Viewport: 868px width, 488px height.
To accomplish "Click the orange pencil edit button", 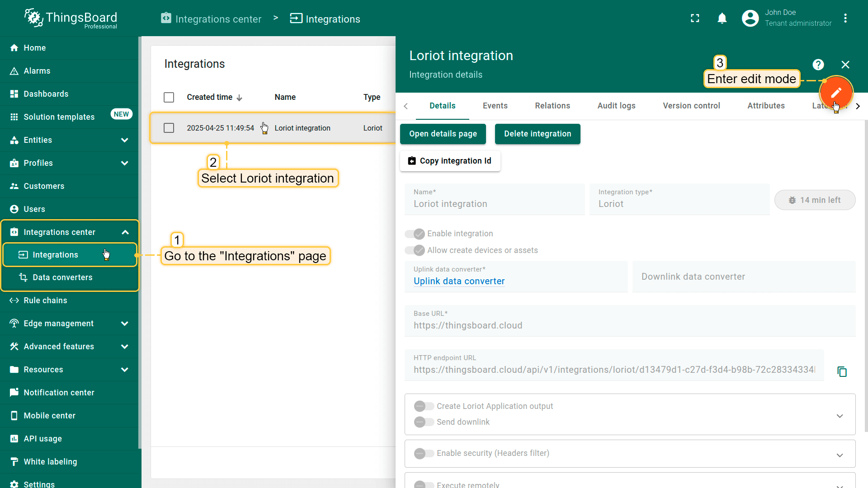I will (836, 93).
